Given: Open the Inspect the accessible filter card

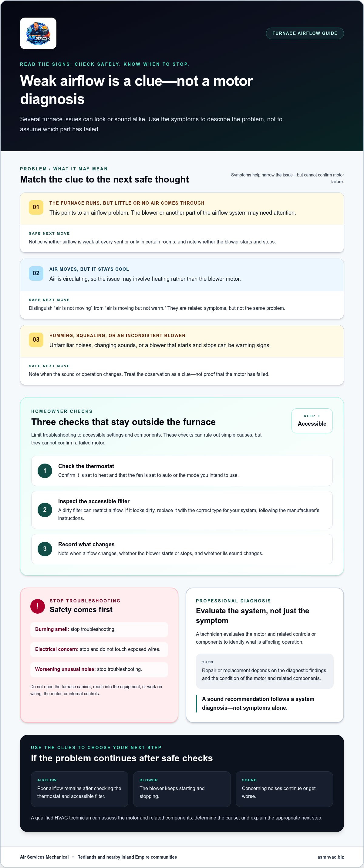Looking at the screenshot, I should tap(182, 510).
